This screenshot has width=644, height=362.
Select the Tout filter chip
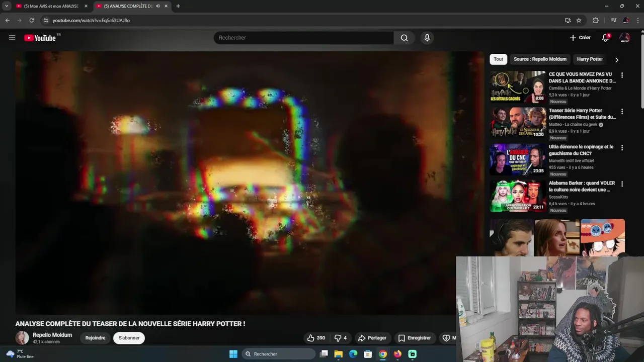tap(499, 59)
